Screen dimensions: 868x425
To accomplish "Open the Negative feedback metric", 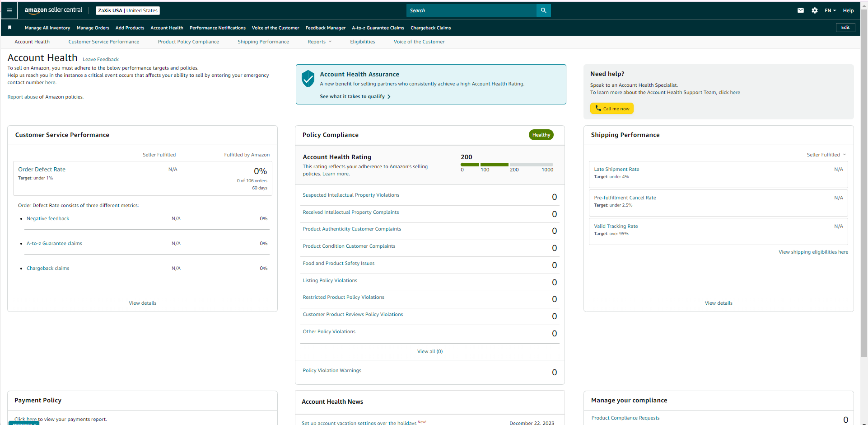I will click(x=48, y=218).
